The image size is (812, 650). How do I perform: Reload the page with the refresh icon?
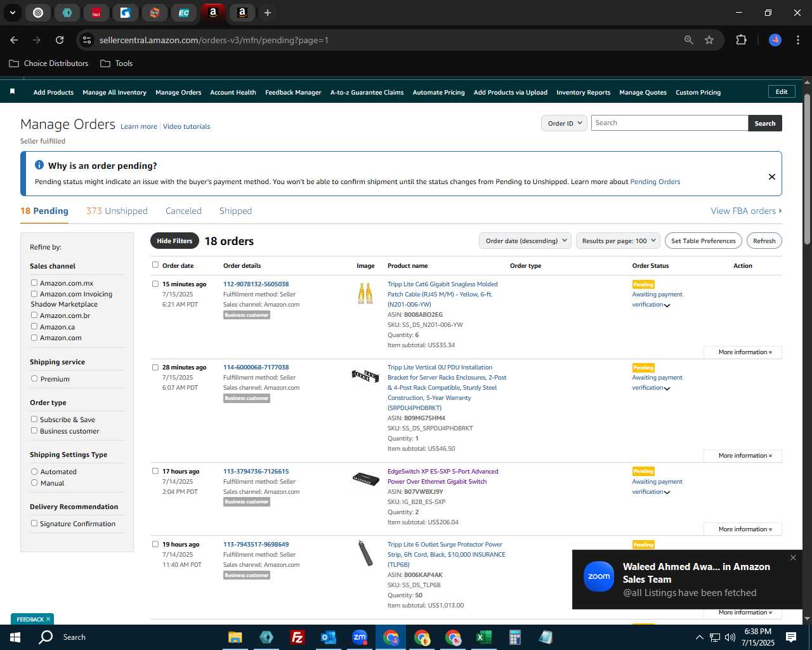pos(60,40)
